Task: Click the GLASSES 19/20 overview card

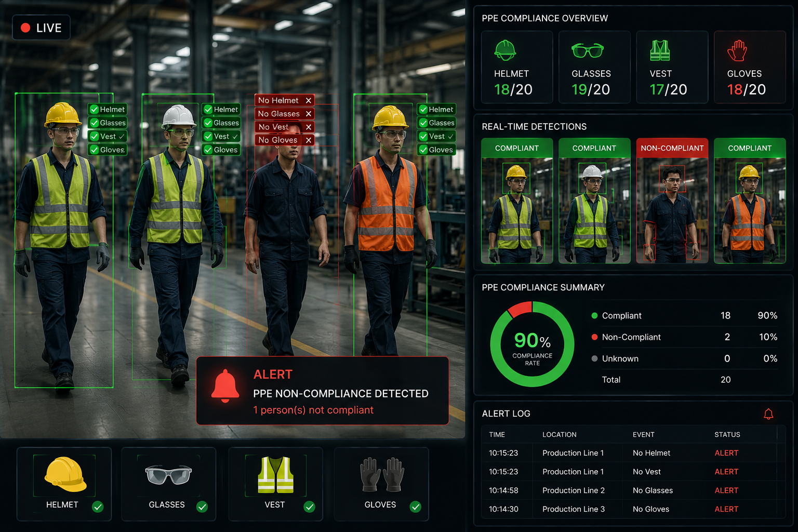Action: (x=594, y=67)
